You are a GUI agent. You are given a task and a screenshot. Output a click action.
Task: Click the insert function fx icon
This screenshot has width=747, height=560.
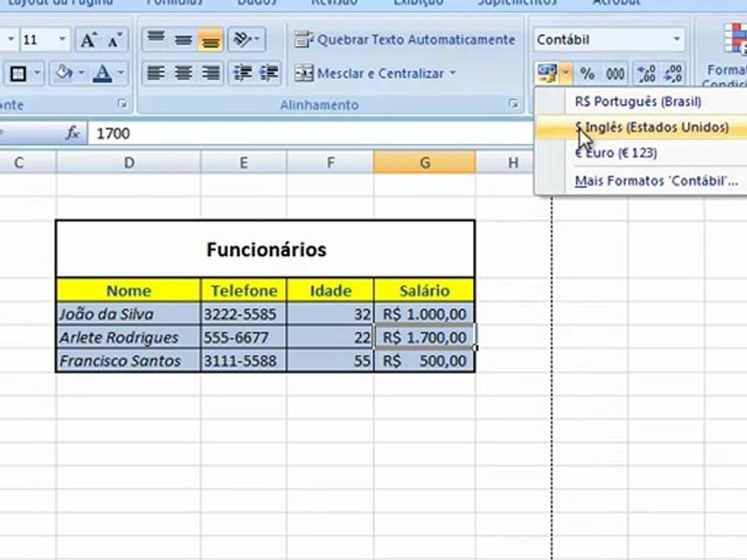click(73, 133)
